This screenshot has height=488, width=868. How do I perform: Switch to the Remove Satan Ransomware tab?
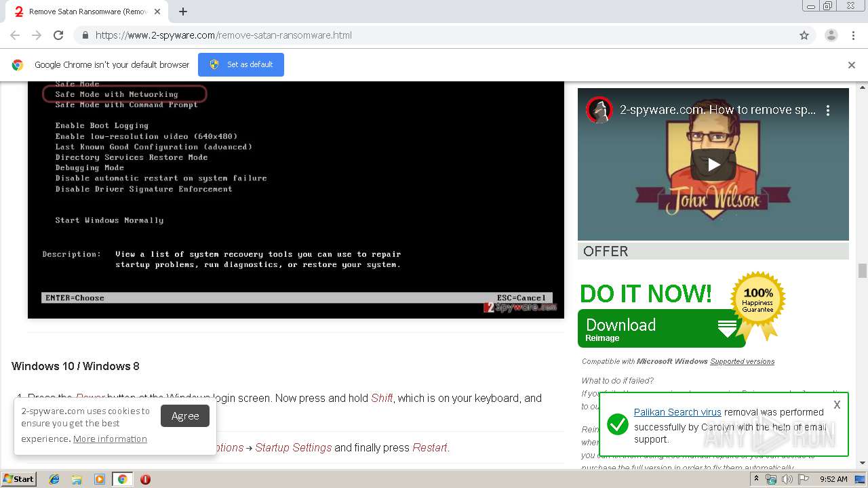pyautogui.click(x=85, y=12)
